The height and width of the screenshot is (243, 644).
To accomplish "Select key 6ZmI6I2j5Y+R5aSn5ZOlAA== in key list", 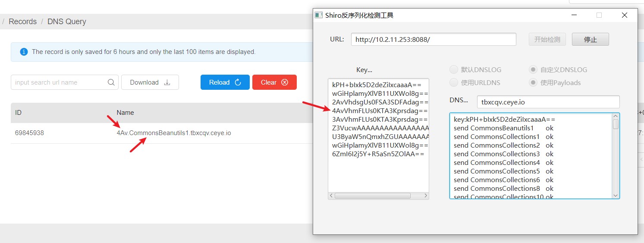I will tap(378, 154).
